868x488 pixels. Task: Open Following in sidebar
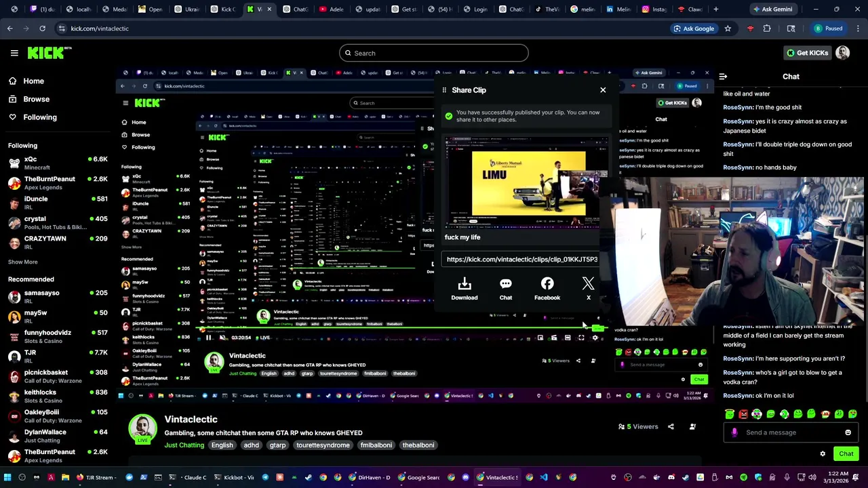click(x=33, y=117)
